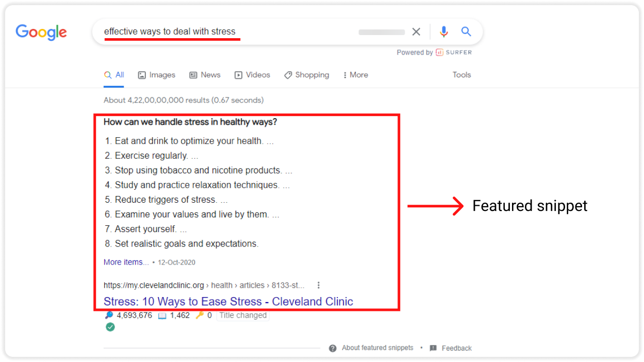Click 'How can we handle stress' heading
This screenshot has height=362, width=644.
[190, 122]
